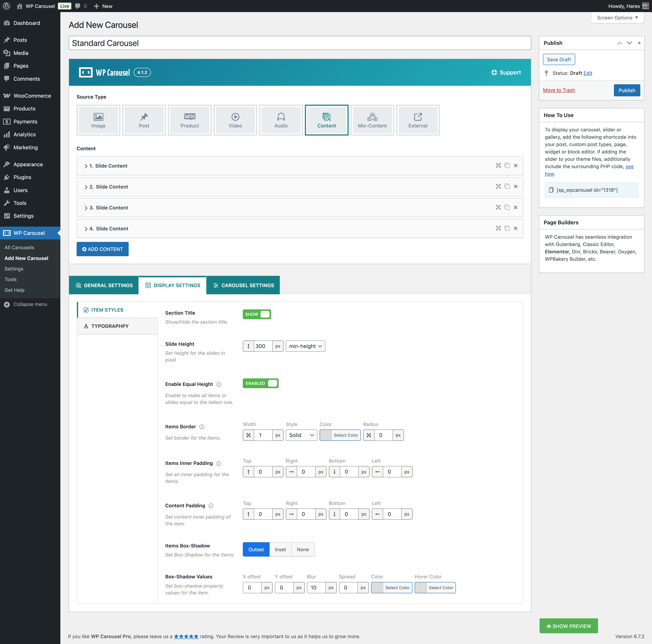
Task: Select the Post source type
Action: [x=144, y=120]
